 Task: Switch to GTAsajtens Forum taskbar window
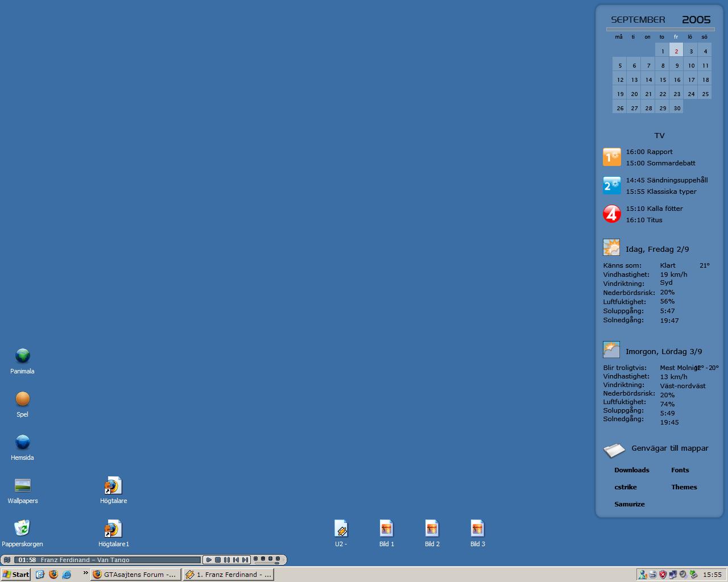pos(135,575)
